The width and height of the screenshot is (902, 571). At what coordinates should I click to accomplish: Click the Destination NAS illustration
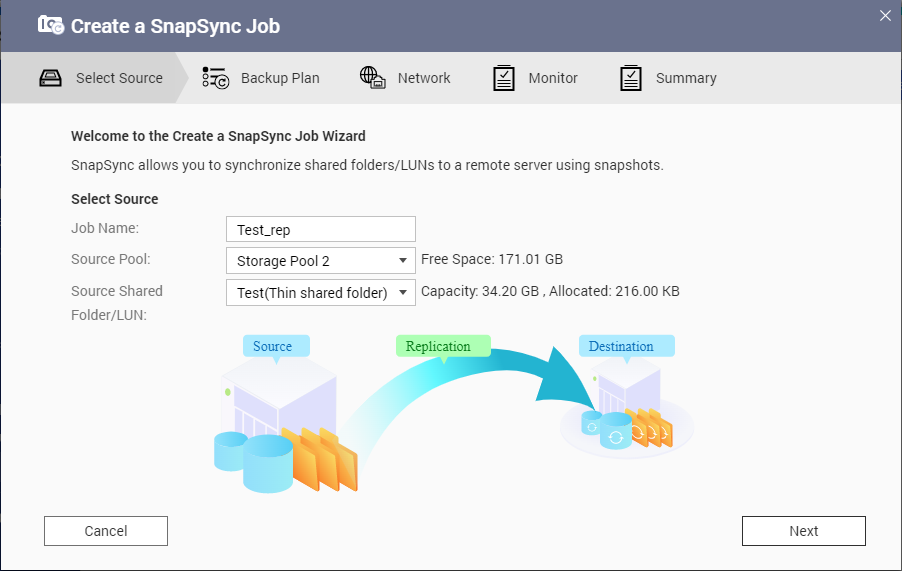tap(627, 406)
